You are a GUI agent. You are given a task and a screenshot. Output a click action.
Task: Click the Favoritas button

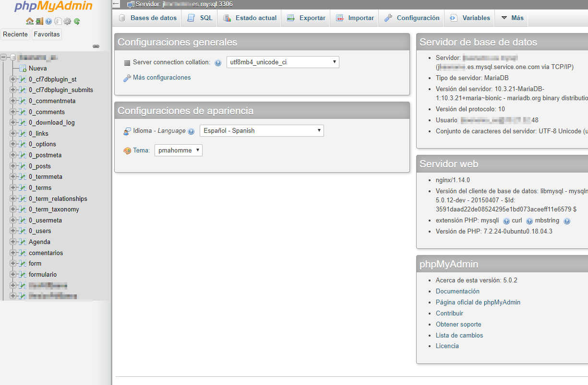(x=47, y=35)
